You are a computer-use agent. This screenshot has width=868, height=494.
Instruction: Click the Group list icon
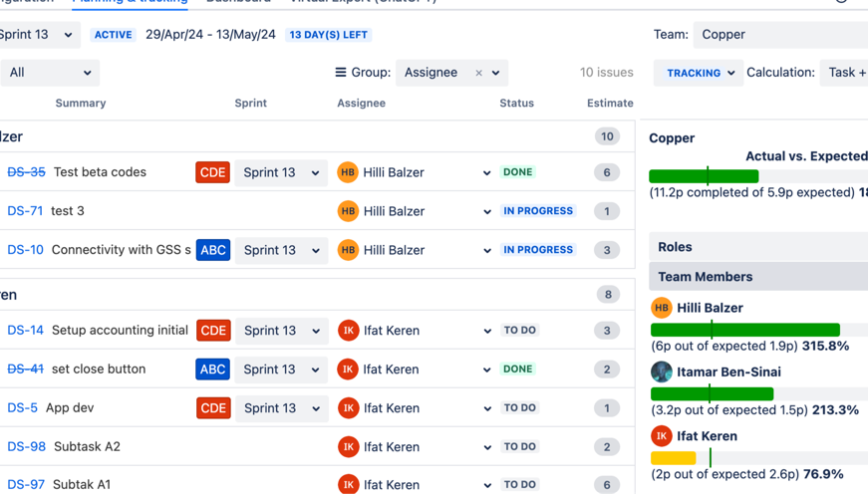[x=341, y=73]
